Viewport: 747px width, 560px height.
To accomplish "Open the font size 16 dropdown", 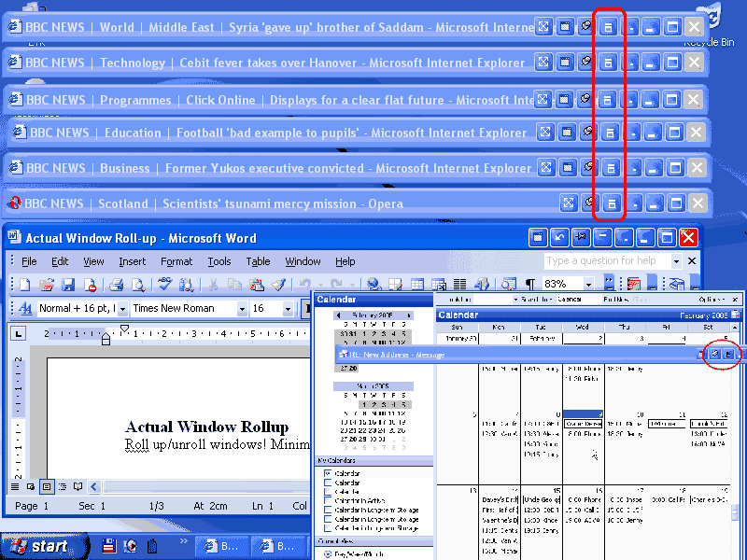I will point(288,309).
